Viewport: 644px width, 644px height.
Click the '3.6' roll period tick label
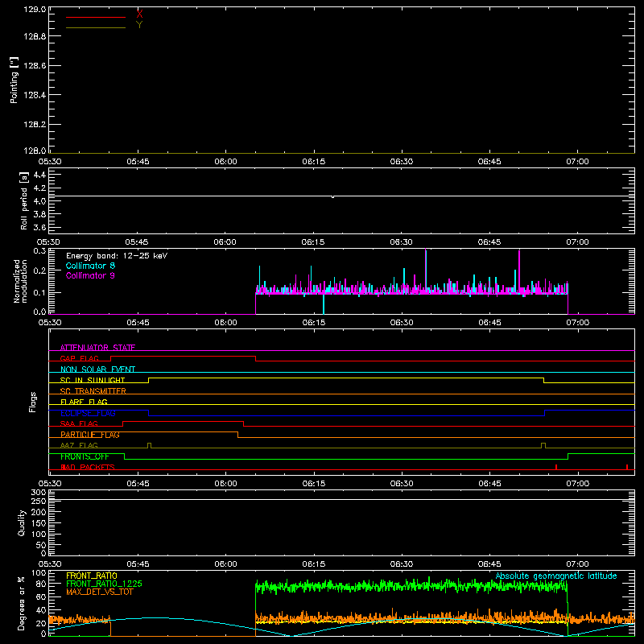point(39,227)
